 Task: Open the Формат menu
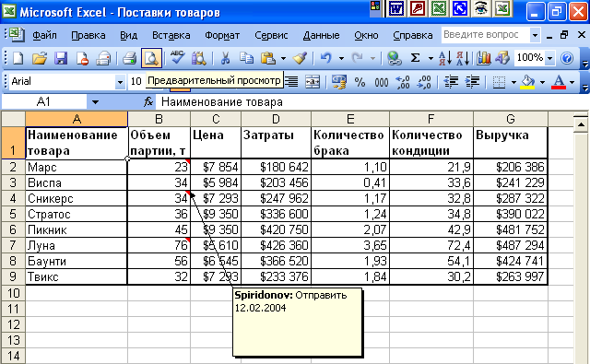point(222,36)
